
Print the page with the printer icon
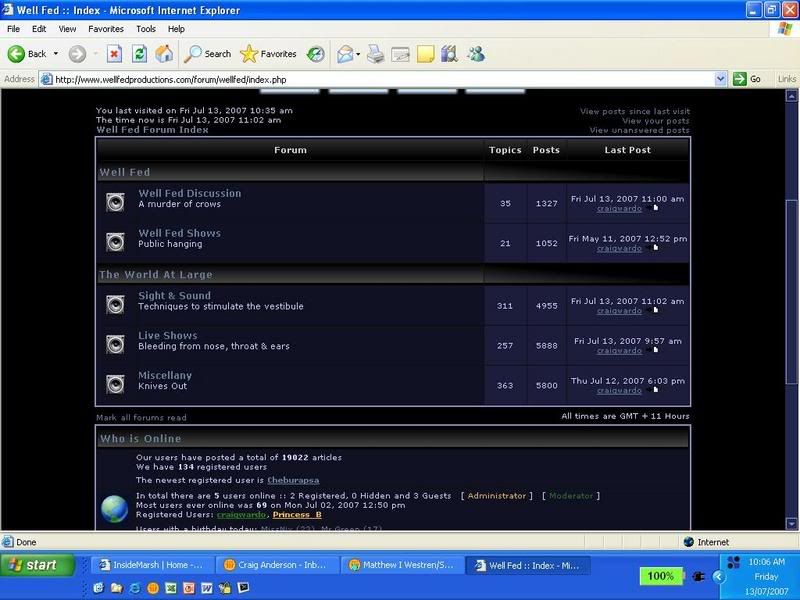[376, 54]
